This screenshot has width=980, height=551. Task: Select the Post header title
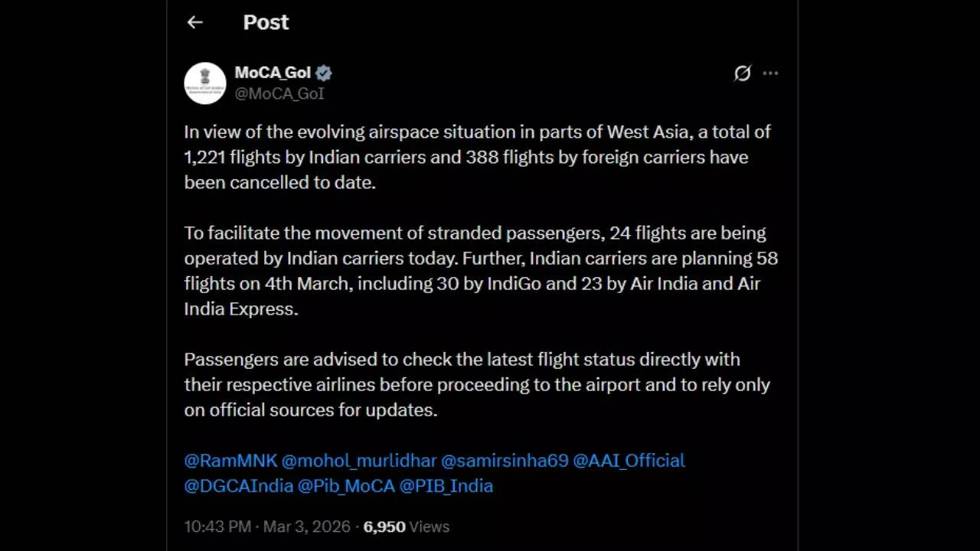tap(266, 22)
